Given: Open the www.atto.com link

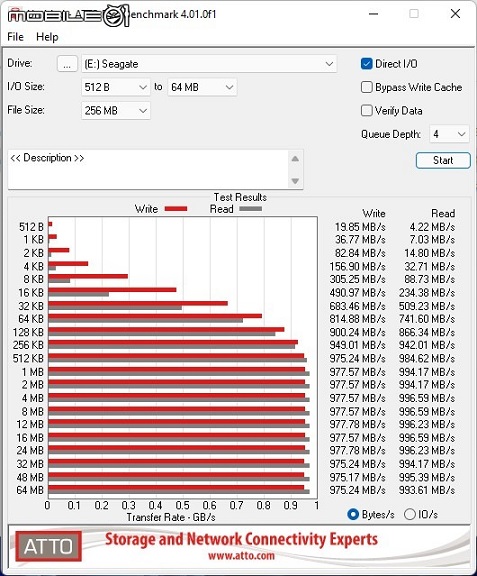Looking at the screenshot, I should [x=241, y=555].
